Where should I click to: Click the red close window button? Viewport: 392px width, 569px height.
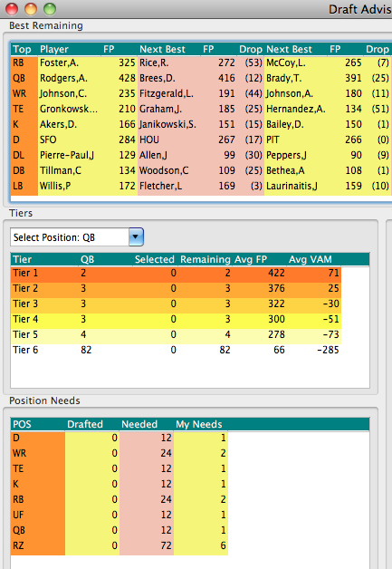coord(12,9)
